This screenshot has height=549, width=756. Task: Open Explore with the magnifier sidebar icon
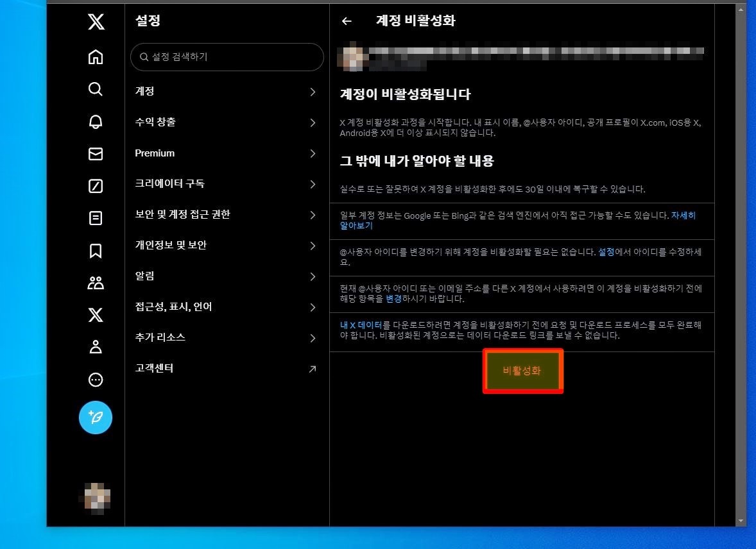tap(96, 89)
